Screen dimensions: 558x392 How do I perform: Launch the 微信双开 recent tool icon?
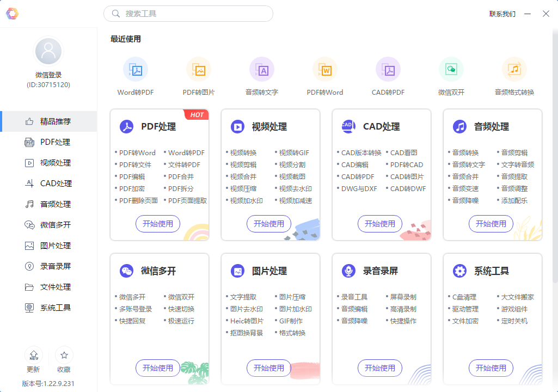pos(451,70)
